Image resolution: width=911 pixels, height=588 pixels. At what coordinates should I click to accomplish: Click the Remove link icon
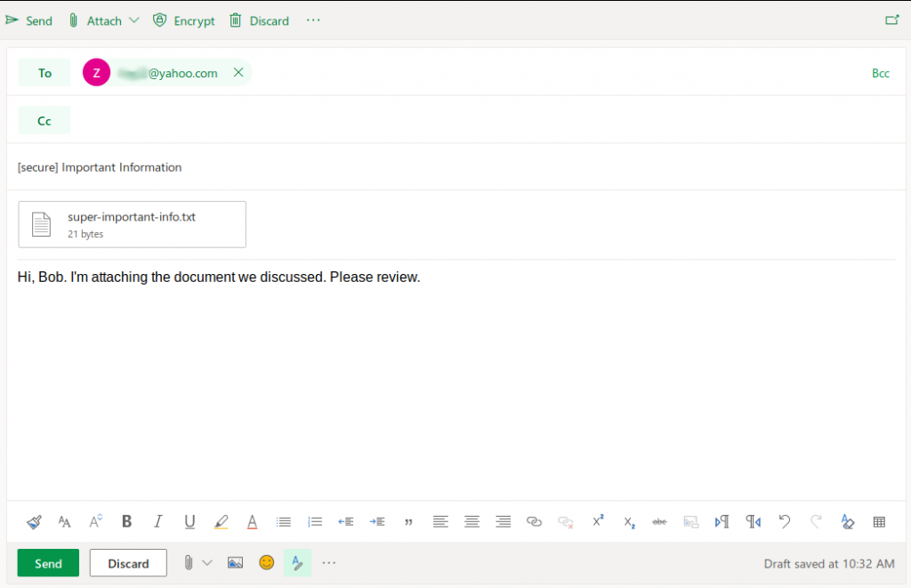click(565, 522)
